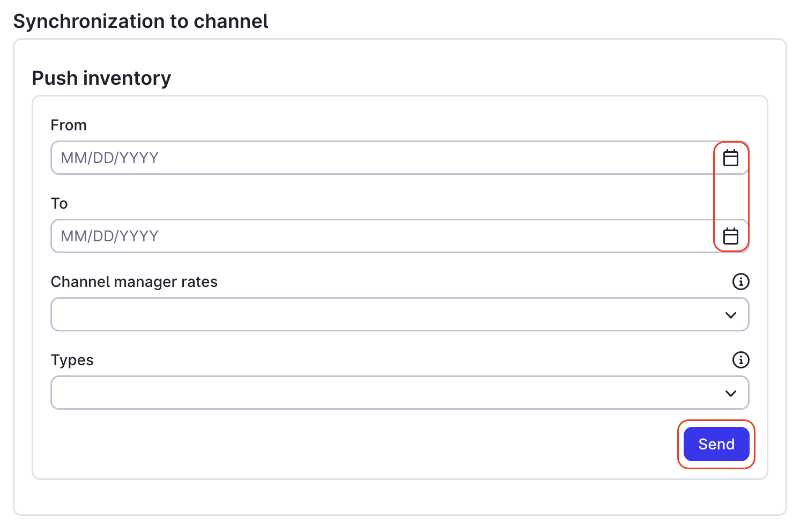Expand Channel manager rates dropdown chevron
The height and width of the screenshot is (532, 800).
tap(730, 315)
